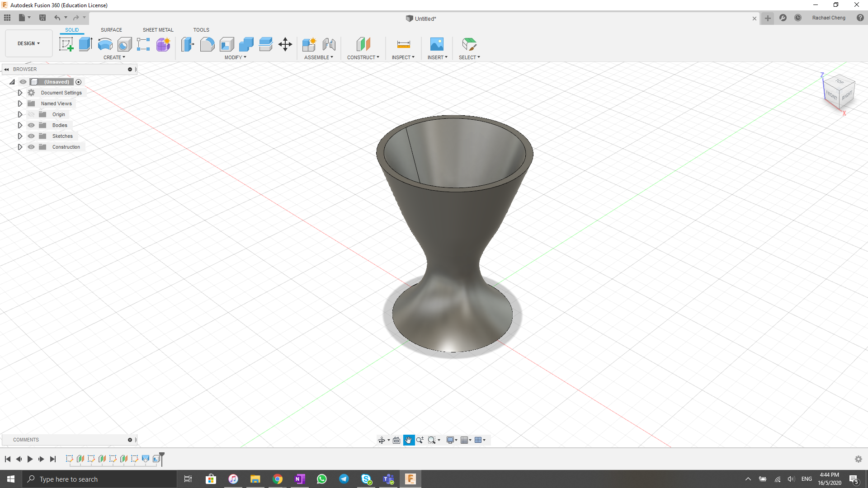Image resolution: width=868 pixels, height=488 pixels.
Task: Select the SOLID tab
Action: click(72, 30)
